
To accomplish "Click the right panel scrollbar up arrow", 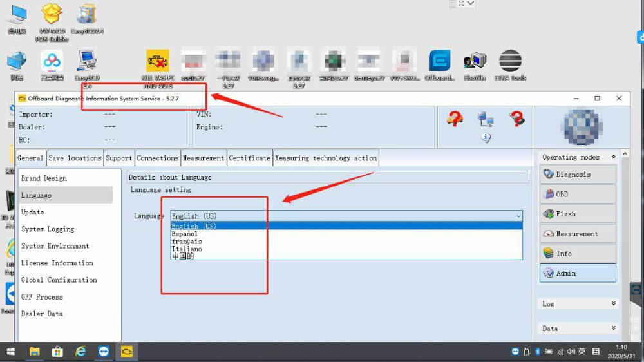I will [625, 154].
